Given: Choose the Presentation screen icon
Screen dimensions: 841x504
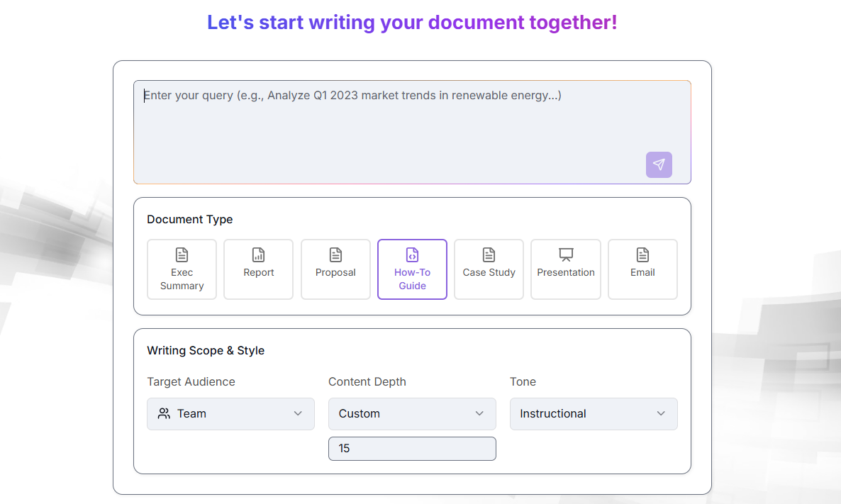Looking at the screenshot, I should pyautogui.click(x=566, y=254).
